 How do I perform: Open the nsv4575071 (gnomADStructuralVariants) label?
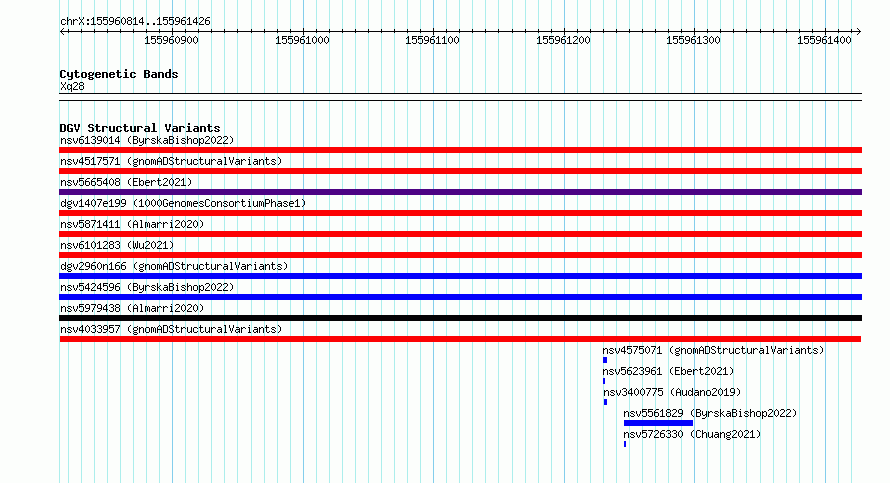click(x=713, y=350)
